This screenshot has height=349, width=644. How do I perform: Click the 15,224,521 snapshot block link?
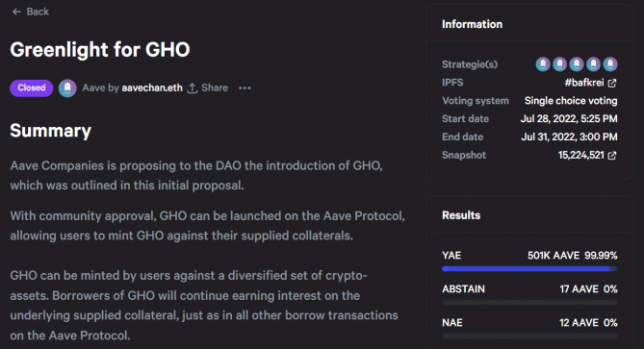[x=581, y=155]
